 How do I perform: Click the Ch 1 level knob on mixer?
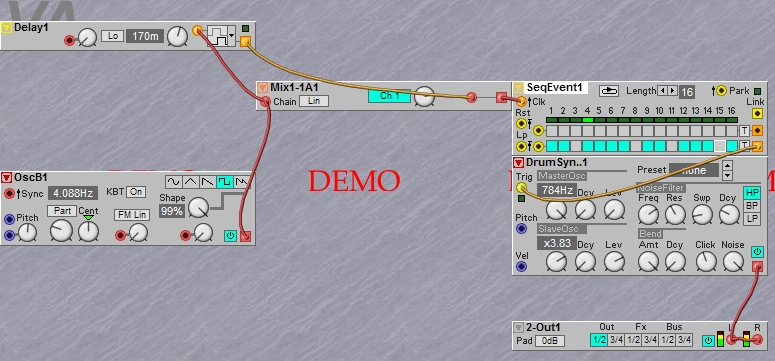click(x=424, y=96)
